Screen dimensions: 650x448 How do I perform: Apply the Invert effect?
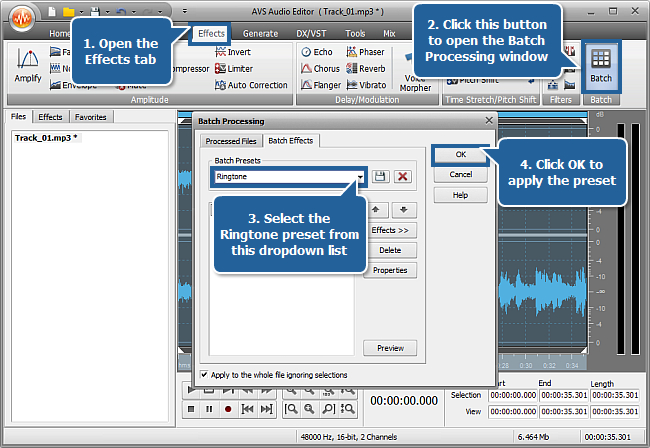pyautogui.click(x=233, y=52)
